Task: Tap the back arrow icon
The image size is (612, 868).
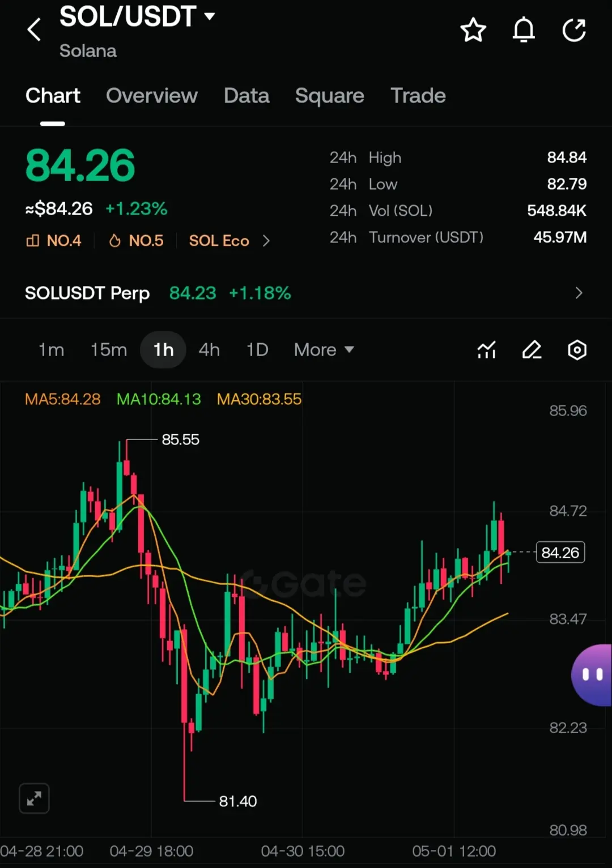Action: click(x=34, y=29)
